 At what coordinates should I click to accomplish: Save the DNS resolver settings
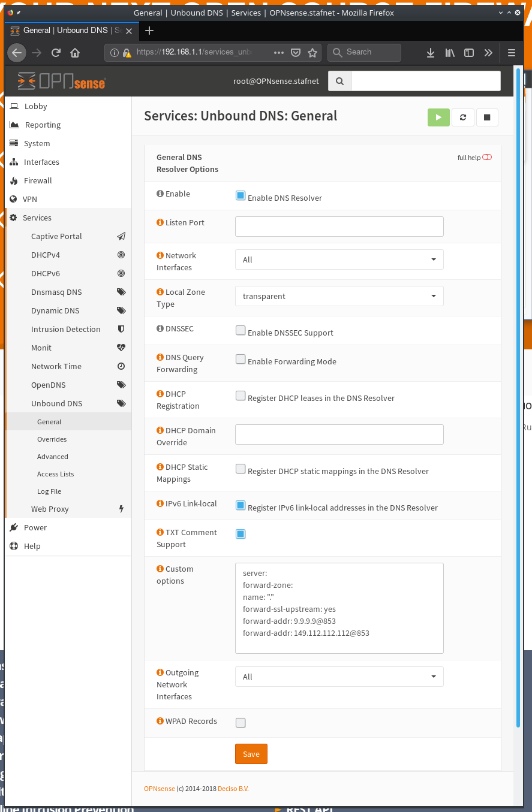click(x=251, y=754)
